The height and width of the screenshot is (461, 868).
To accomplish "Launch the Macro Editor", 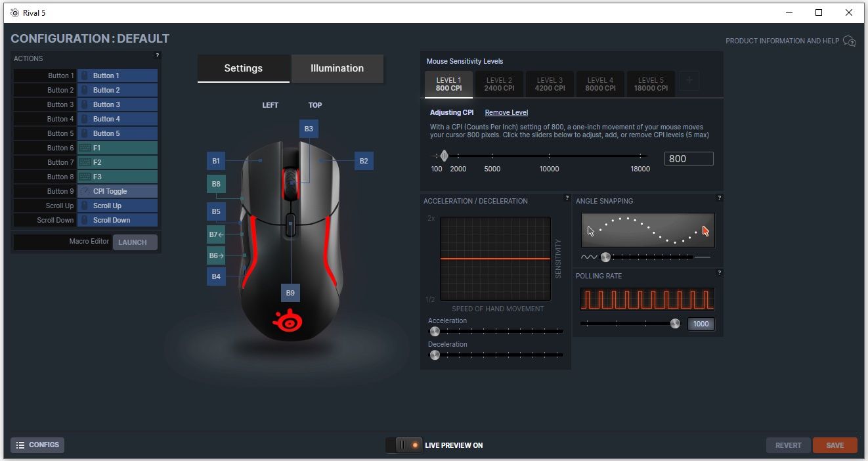I will click(135, 242).
